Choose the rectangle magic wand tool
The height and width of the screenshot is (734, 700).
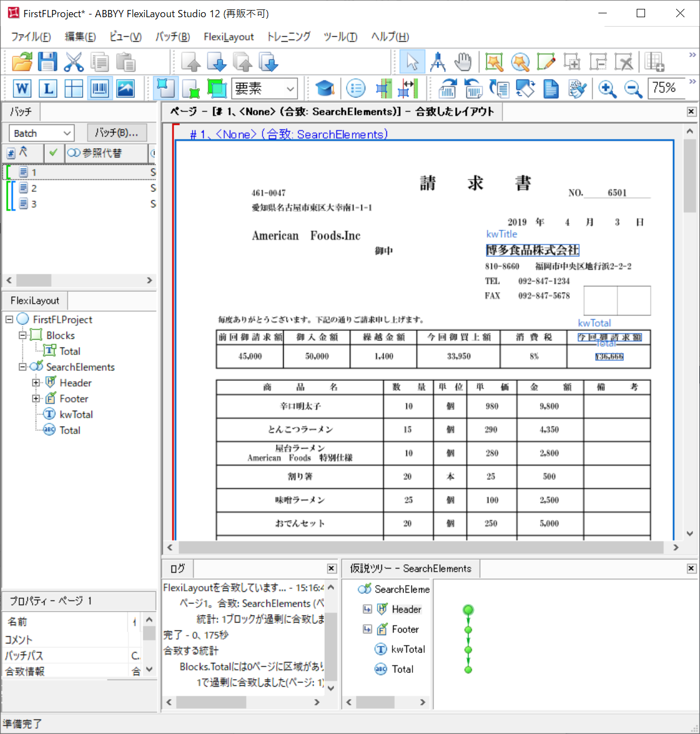pos(494,62)
